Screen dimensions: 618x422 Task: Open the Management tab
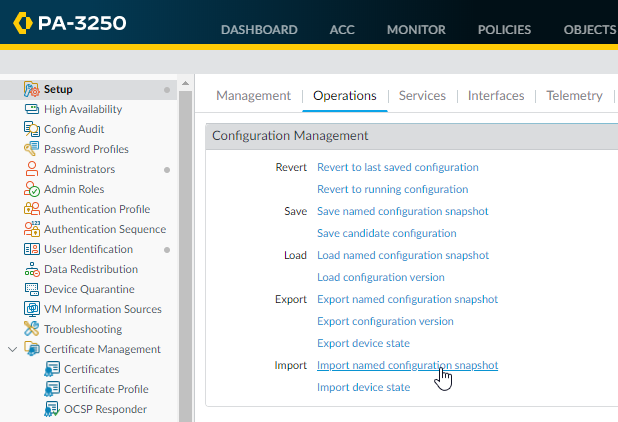(x=253, y=96)
